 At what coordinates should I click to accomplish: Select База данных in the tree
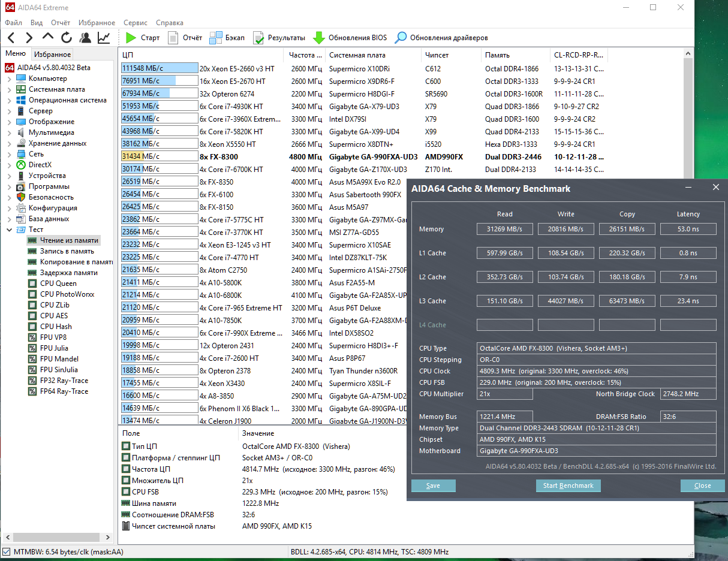click(x=49, y=219)
